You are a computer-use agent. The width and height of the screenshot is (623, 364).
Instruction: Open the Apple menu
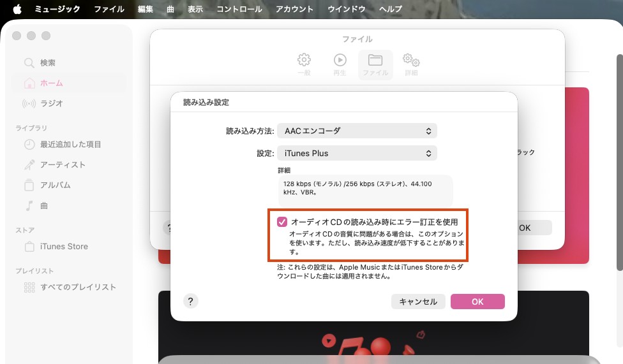click(x=17, y=9)
